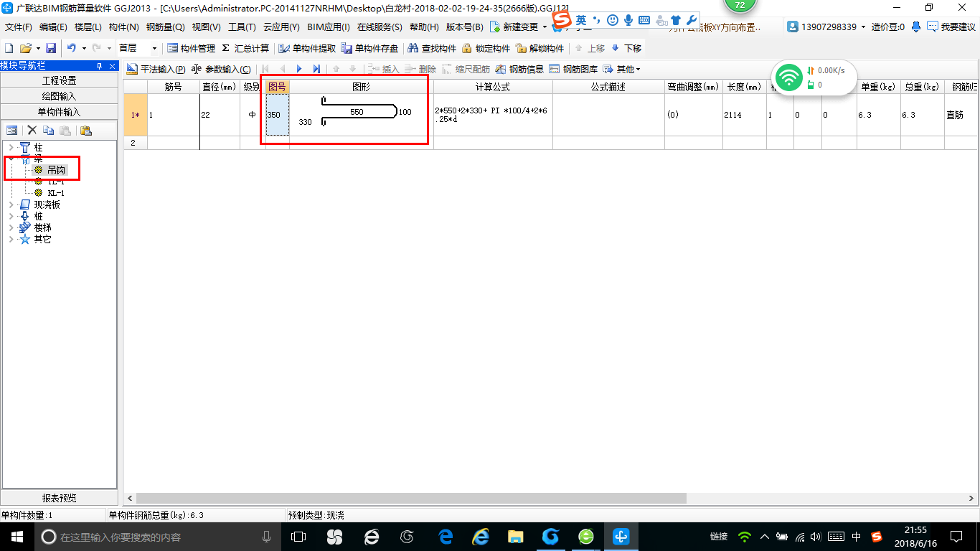The width and height of the screenshot is (980, 551).
Task: Click the 计算公式 cell in row 1
Action: tap(493, 114)
